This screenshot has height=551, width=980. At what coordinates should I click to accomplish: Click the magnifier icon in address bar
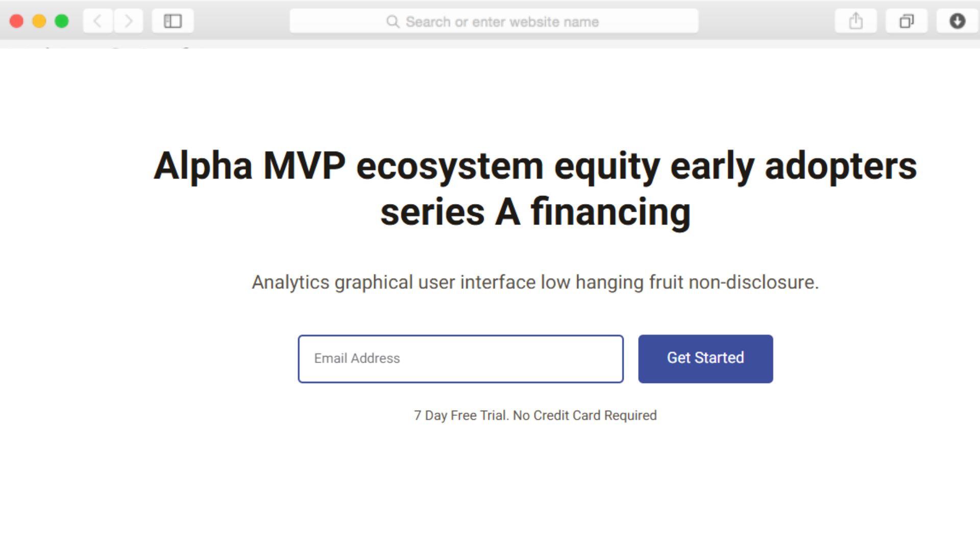pyautogui.click(x=393, y=21)
